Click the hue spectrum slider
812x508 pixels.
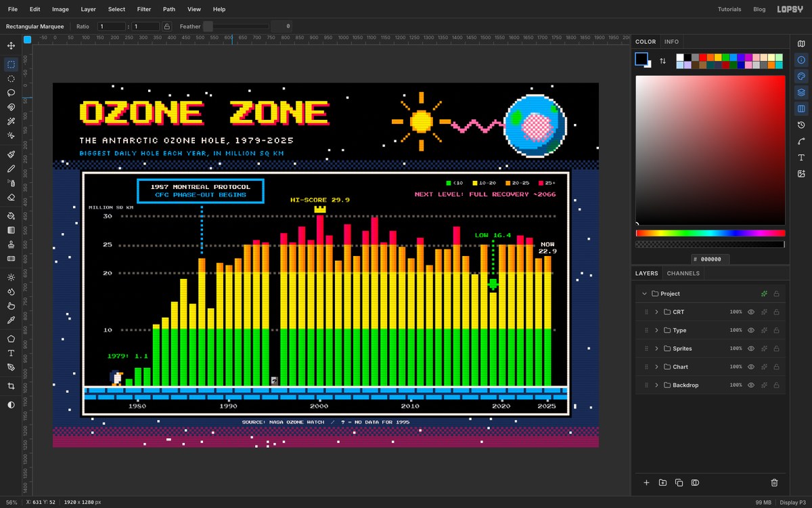tap(710, 233)
